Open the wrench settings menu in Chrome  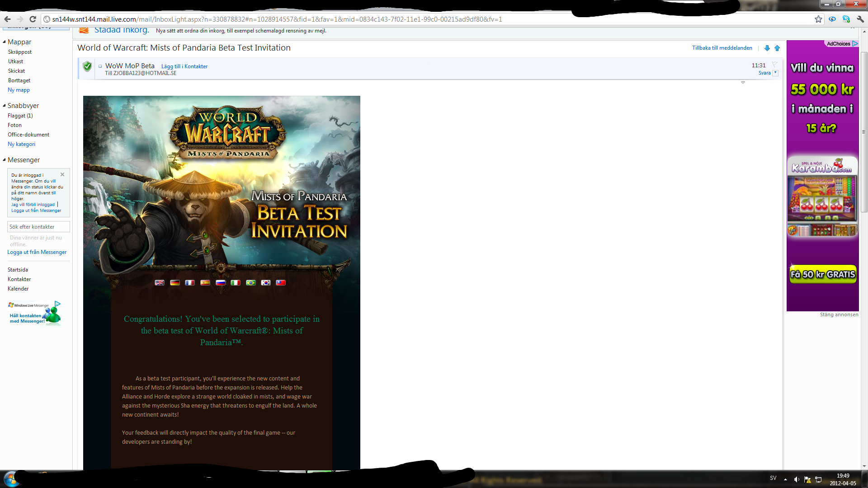pos(860,19)
